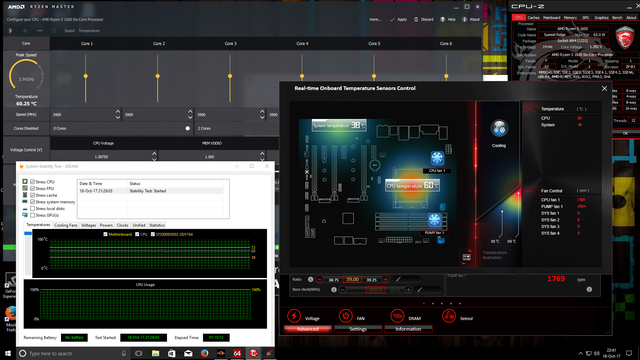Switch to Unified tab in AIDA64
640x360 pixels.
pos(139,225)
